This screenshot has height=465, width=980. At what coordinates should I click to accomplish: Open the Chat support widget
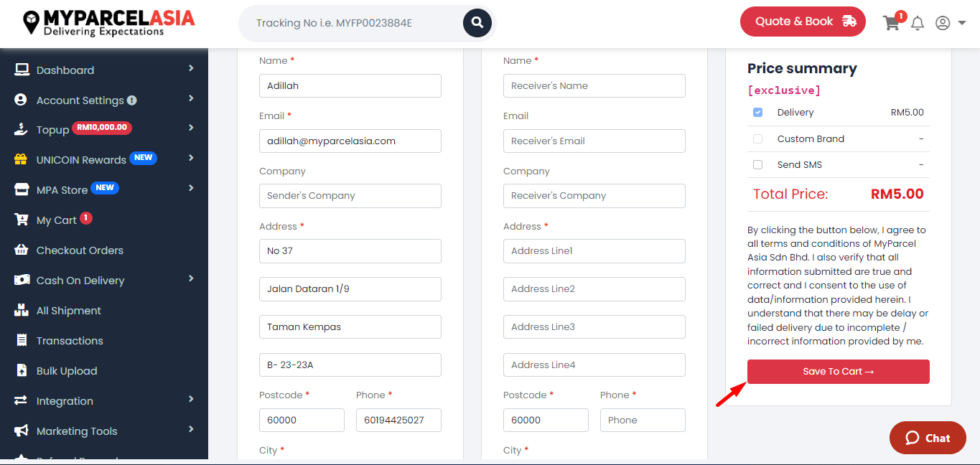point(928,438)
